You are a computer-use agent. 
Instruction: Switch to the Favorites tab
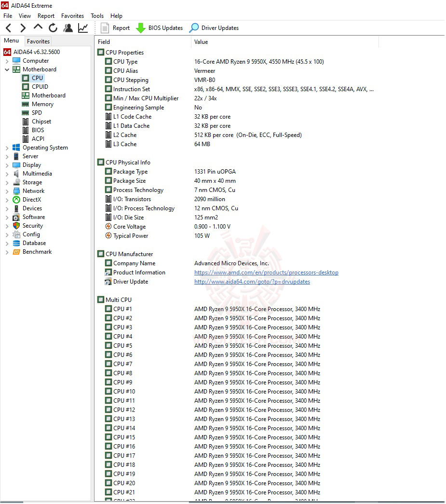pyautogui.click(x=38, y=41)
